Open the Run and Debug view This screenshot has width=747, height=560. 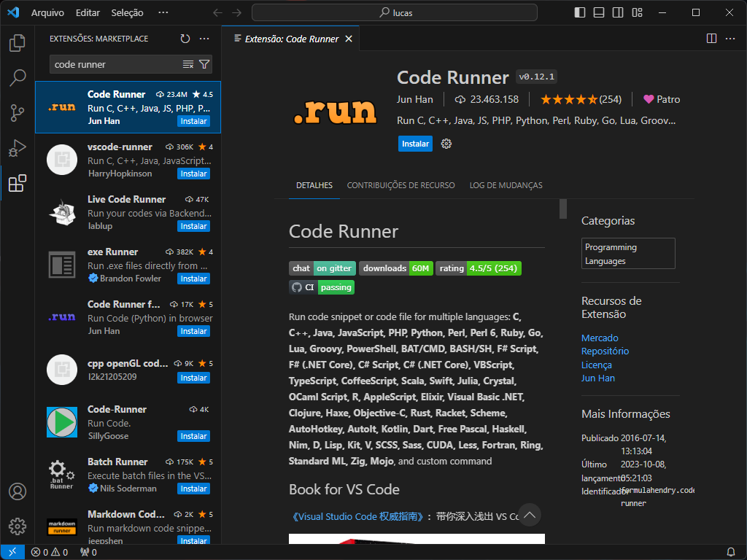coord(18,148)
